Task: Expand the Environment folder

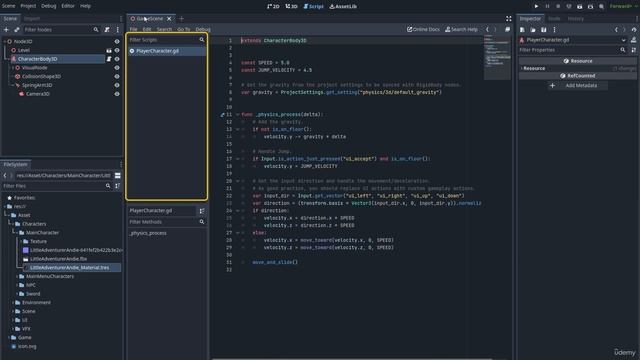Action: (13, 302)
